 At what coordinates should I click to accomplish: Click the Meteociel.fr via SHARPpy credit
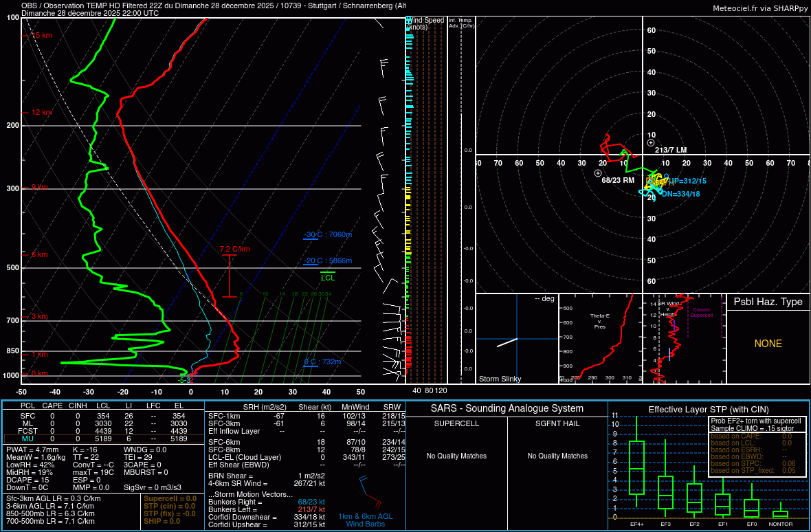pos(759,8)
